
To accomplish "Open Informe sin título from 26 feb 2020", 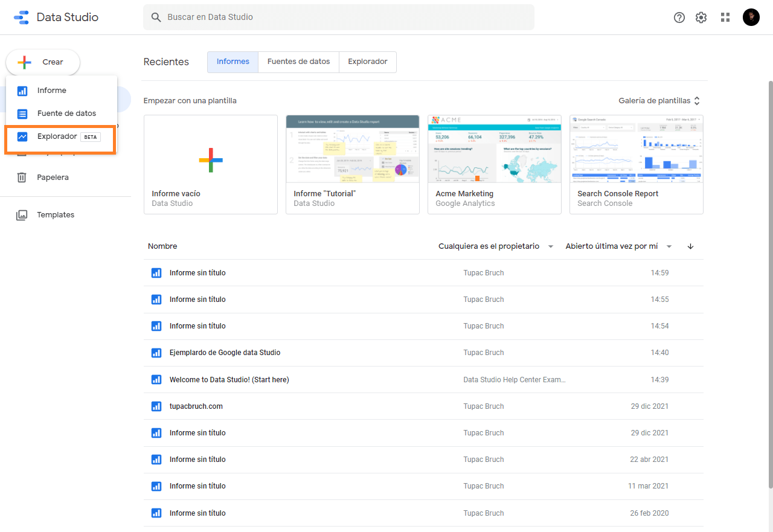I will (x=197, y=513).
